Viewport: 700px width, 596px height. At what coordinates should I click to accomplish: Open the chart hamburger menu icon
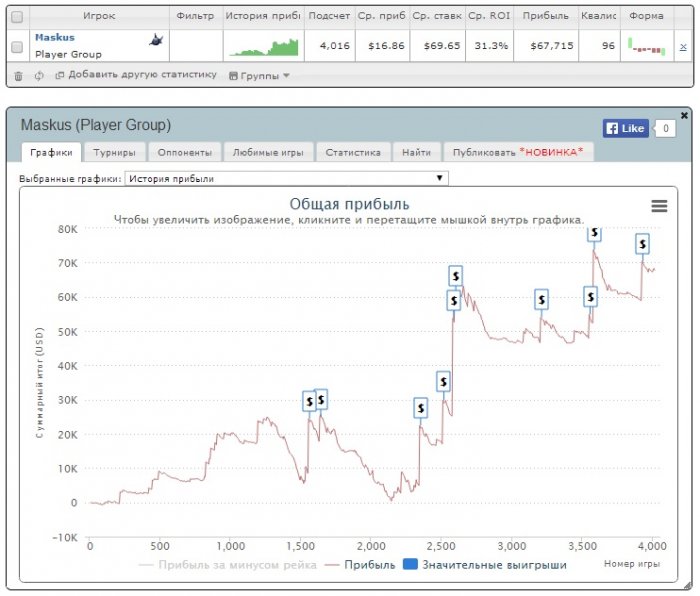pyautogui.click(x=659, y=206)
